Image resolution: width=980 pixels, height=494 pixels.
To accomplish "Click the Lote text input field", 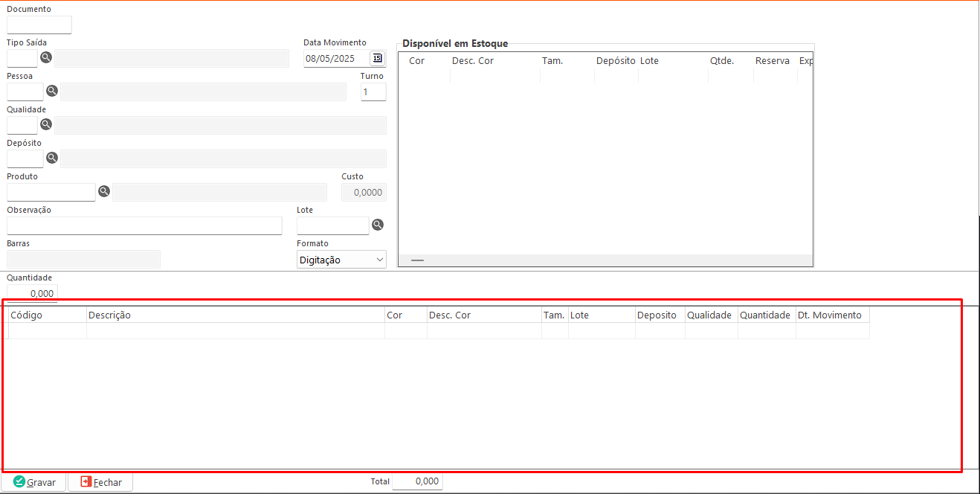I will (332, 225).
